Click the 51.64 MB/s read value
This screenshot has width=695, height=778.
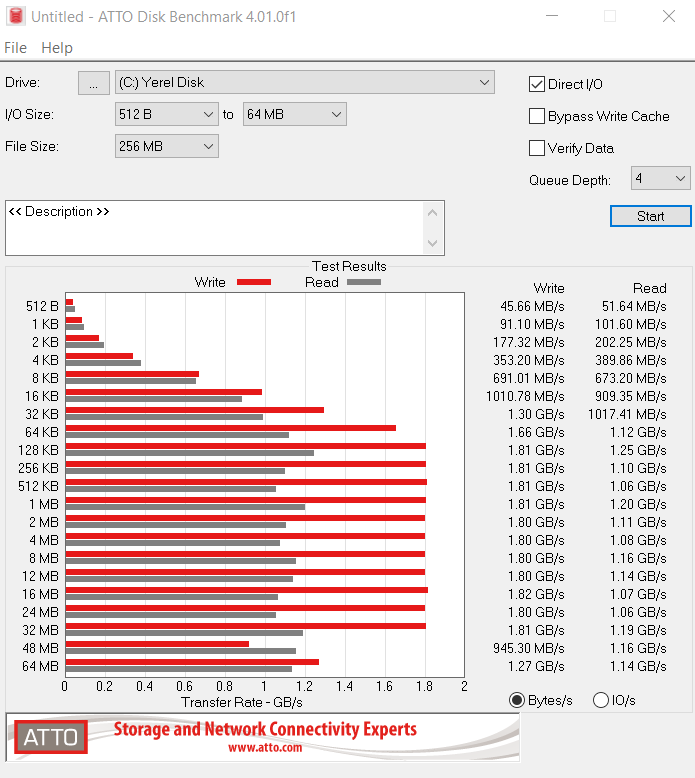point(634,306)
